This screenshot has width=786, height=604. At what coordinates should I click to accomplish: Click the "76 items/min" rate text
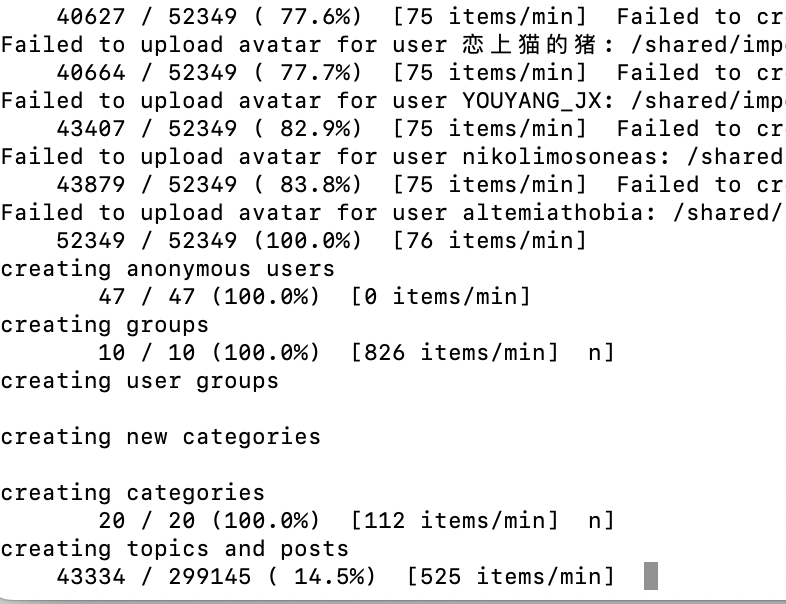click(490, 241)
